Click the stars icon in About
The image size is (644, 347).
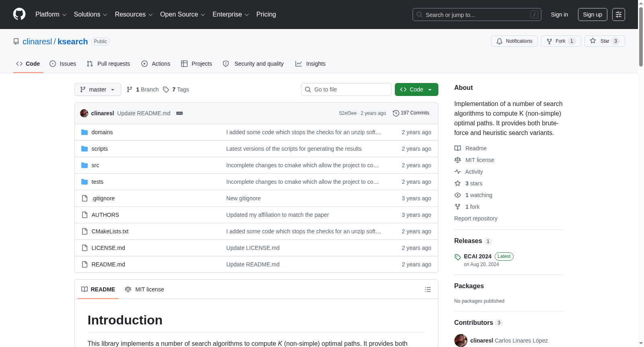458,183
